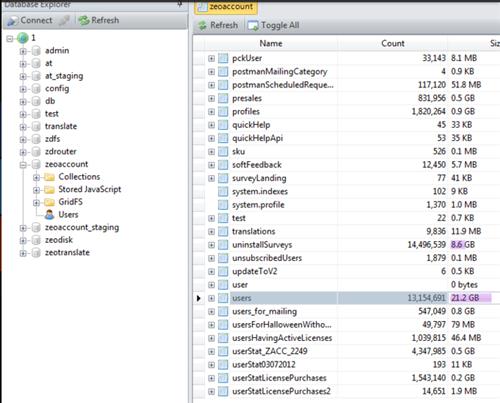Select the system.indexes collection row

[x=346, y=191]
